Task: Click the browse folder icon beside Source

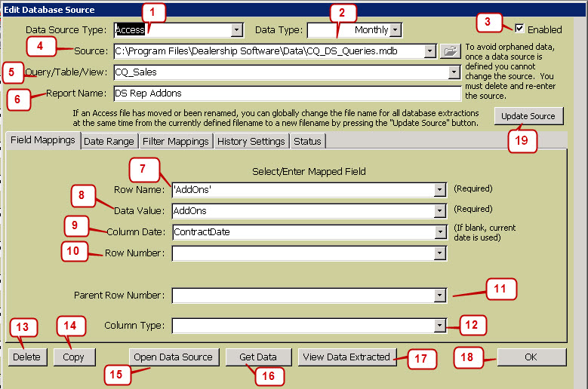Action: 450,51
